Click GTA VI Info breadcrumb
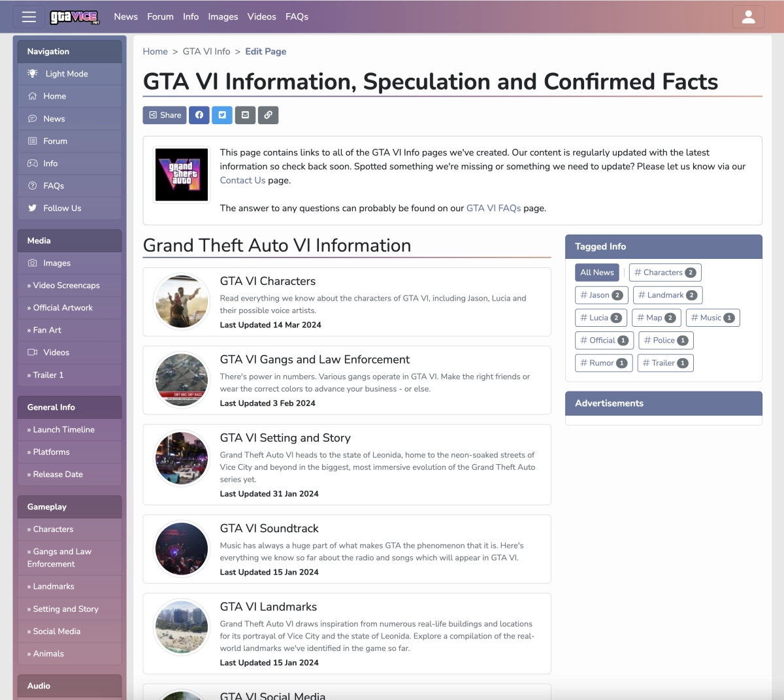 click(206, 52)
